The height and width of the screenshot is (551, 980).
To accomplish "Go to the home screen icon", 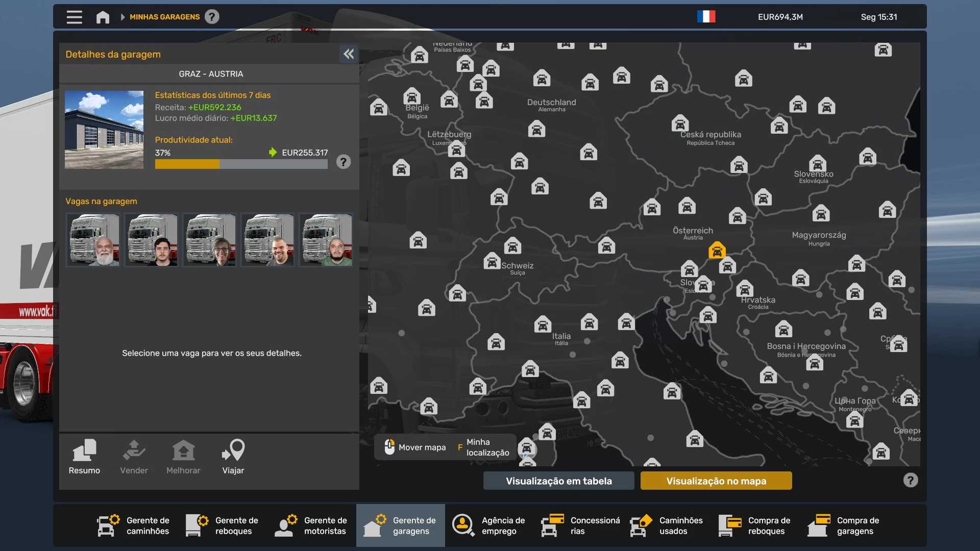I will tap(103, 17).
